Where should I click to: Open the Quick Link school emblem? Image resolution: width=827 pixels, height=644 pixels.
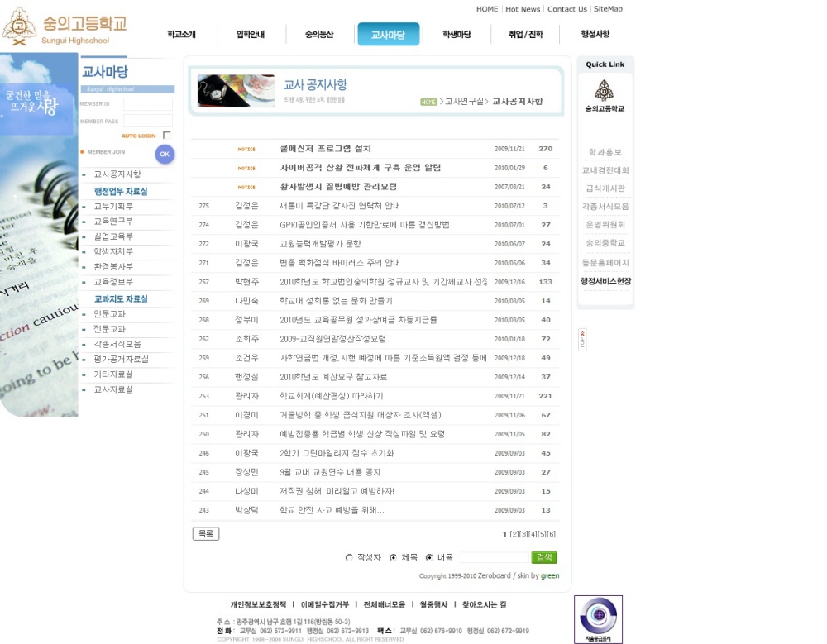click(605, 96)
